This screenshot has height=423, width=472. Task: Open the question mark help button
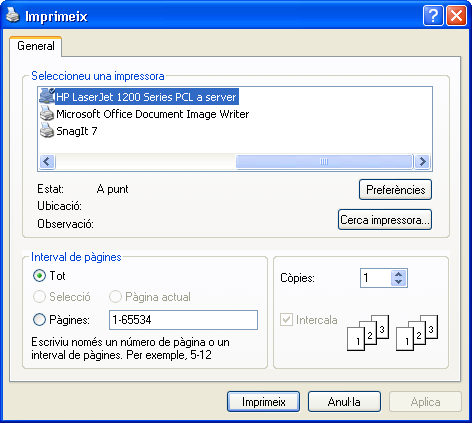click(x=433, y=15)
